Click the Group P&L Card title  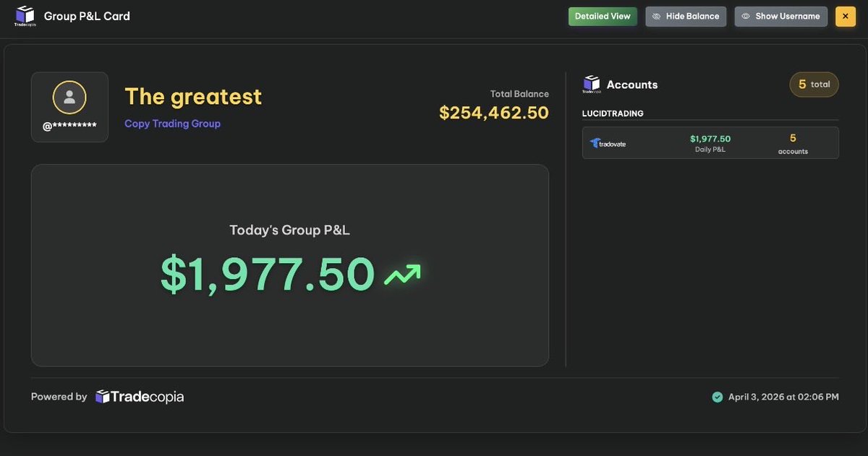pos(87,16)
